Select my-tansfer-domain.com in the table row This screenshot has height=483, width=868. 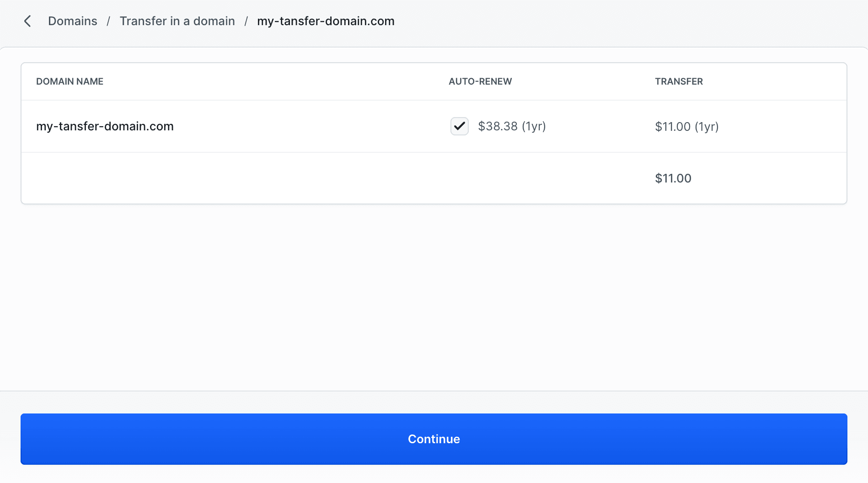[x=105, y=126]
